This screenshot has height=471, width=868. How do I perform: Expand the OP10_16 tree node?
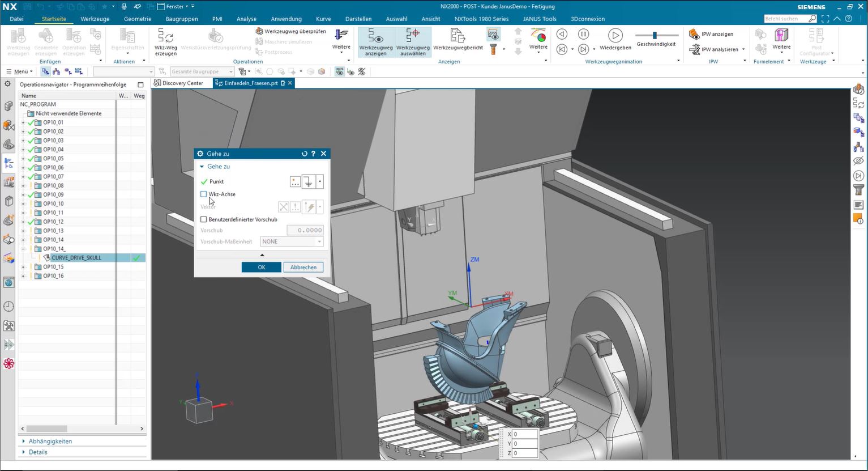click(x=23, y=276)
